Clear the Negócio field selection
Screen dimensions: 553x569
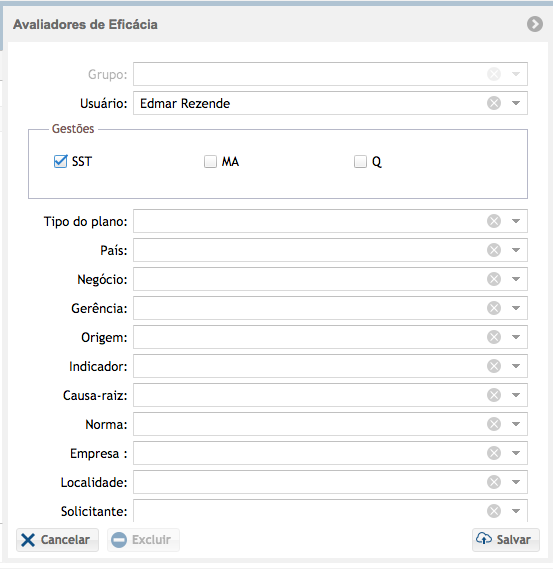(494, 279)
